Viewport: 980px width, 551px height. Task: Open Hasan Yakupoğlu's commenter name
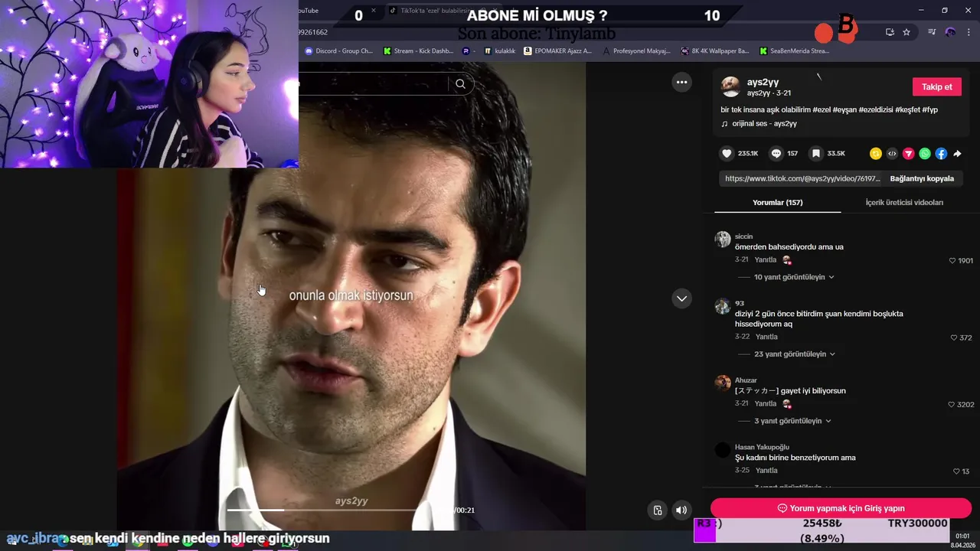click(x=762, y=447)
